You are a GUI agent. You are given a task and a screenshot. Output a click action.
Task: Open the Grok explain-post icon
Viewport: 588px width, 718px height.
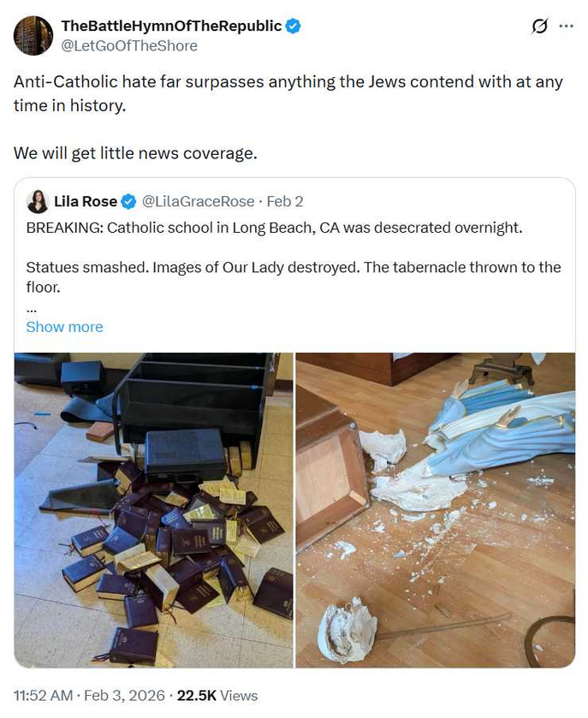(539, 27)
